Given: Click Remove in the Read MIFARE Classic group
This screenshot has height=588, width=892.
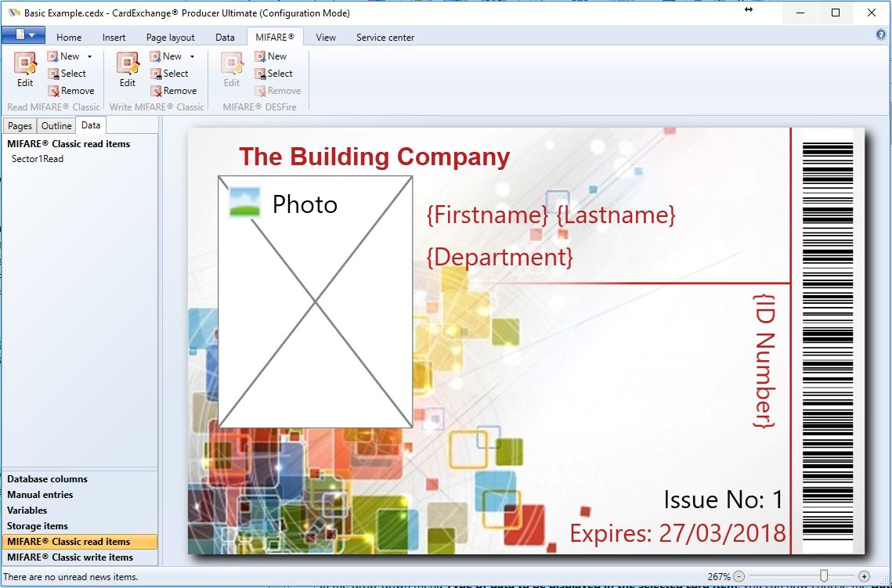Looking at the screenshot, I should pyautogui.click(x=71, y=90).
